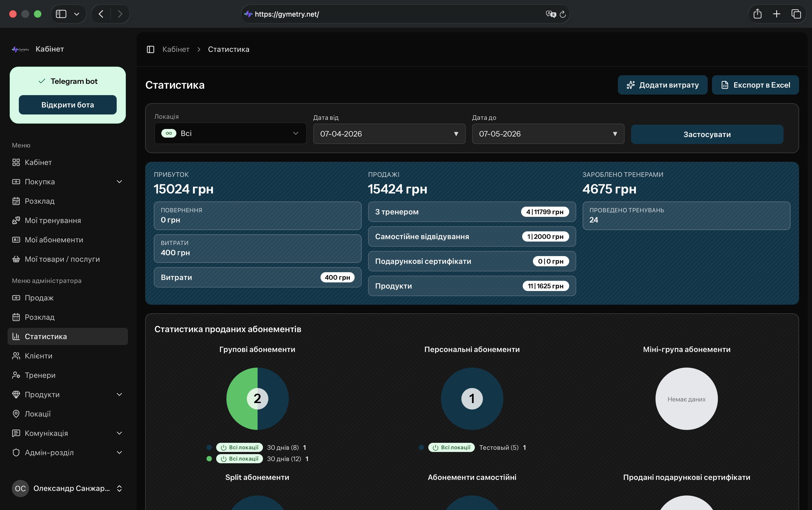Click the pin icon beside Локації
This screenshot has width=812, height=510.
click(16, 414)
